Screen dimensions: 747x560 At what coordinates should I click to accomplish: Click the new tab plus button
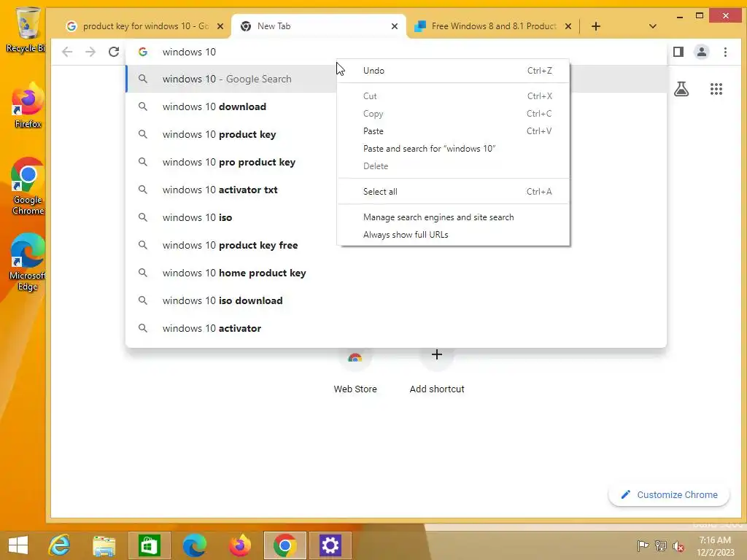coord(595,26)
